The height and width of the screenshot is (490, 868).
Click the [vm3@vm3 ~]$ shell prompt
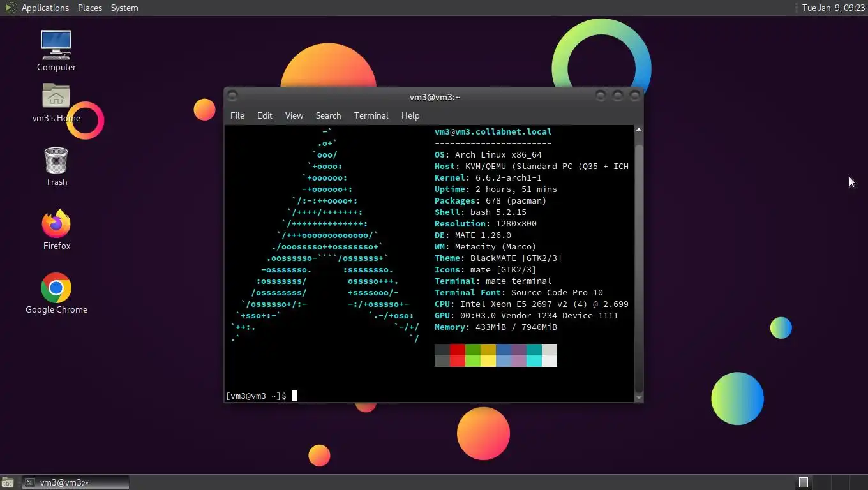tap(256, 396)
